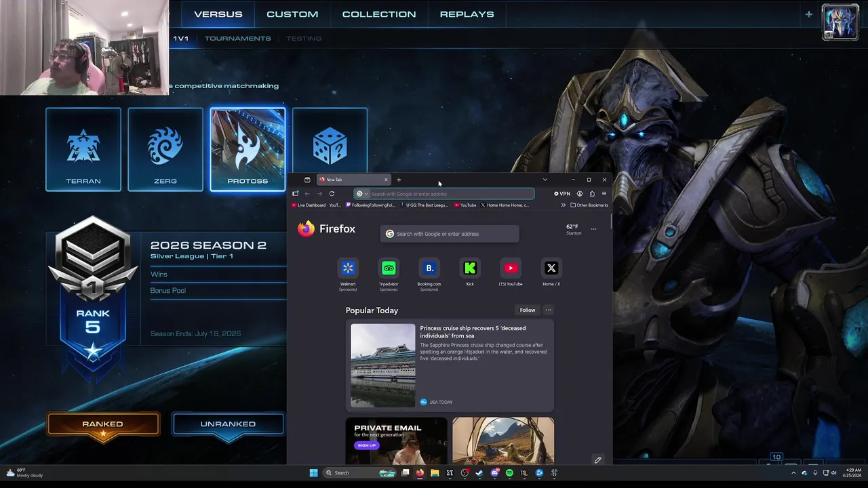The width and height of the screenshot is (868, 488).
Task: Open the 62°F Stanton weather widget
Action: tap(574, 229)
